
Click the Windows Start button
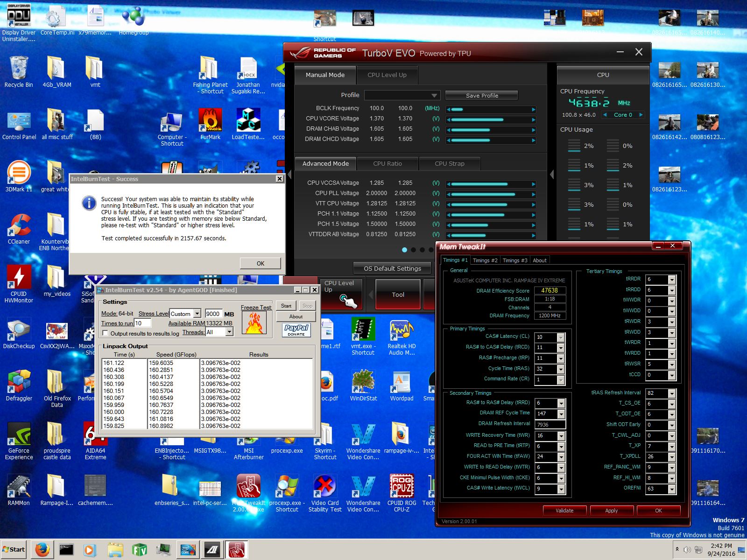(14, 550)
